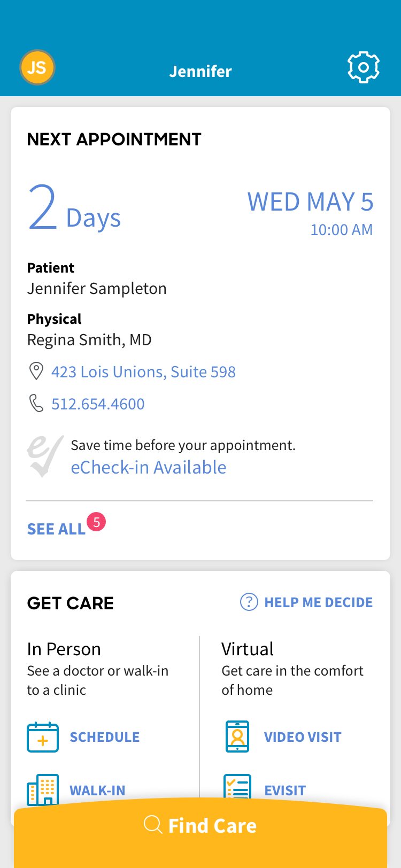Tap the eCheck-in checkmark icon
Image resolution: width=401 pixels, height=868 pixels.
45,456
